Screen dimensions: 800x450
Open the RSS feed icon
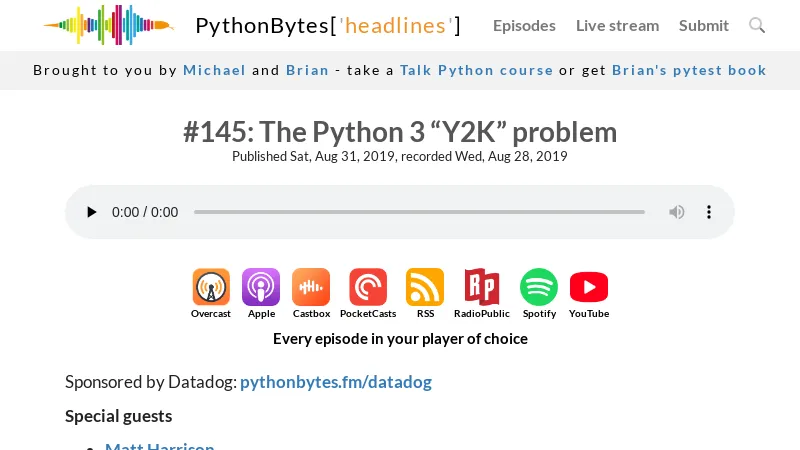pos(425,288)
